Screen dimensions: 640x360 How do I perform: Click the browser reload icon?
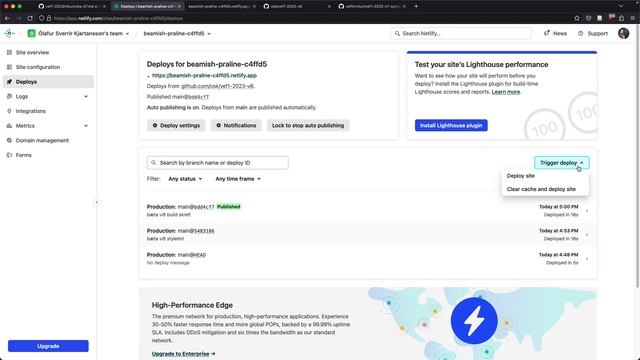[30, 18]
